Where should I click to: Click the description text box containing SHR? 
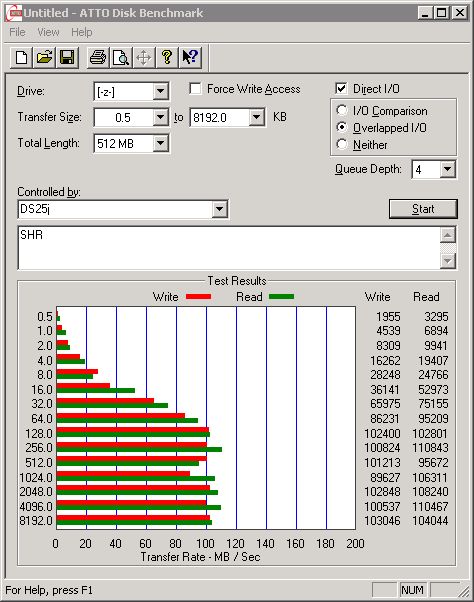[x=229, y=248]
